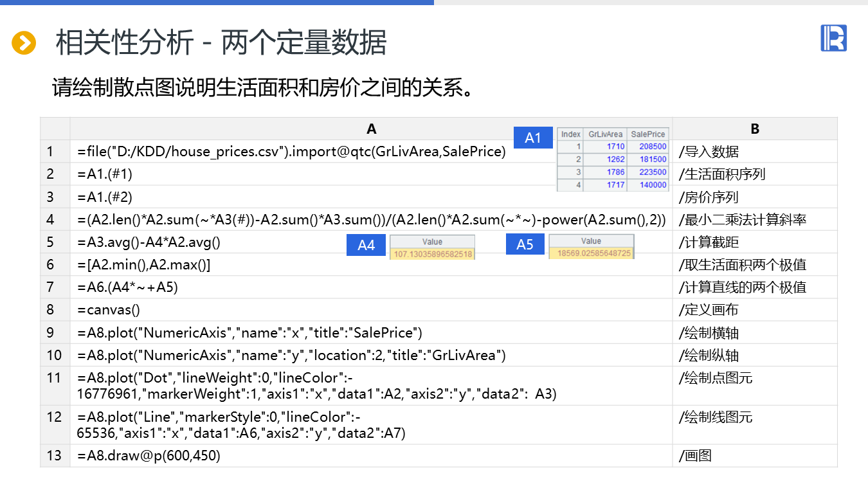Click the comment "/绘制横轴"
Image resolution: width=868 pixels, height=488 pixels.
click(709, 332)
